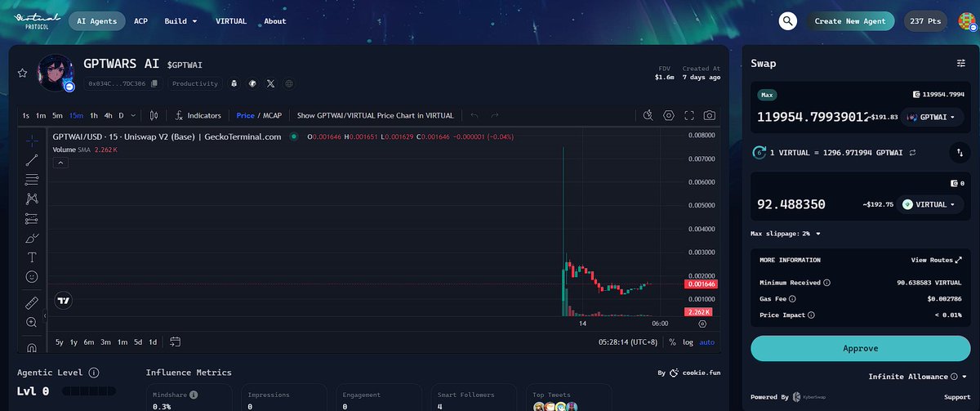Open the About nav item
This screenshot has width=980, height=411.
click(x=275, y=21)
